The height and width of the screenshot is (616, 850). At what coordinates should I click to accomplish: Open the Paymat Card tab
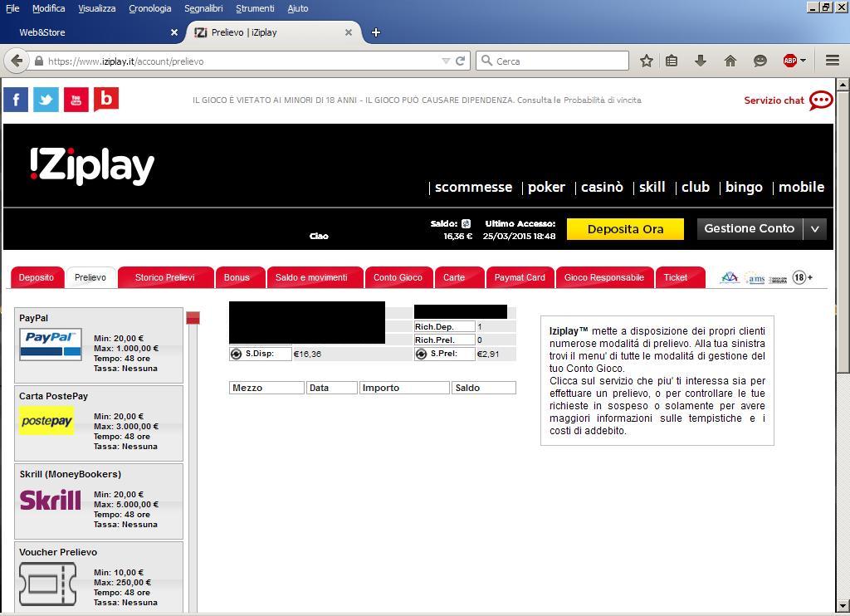(520, 277)
